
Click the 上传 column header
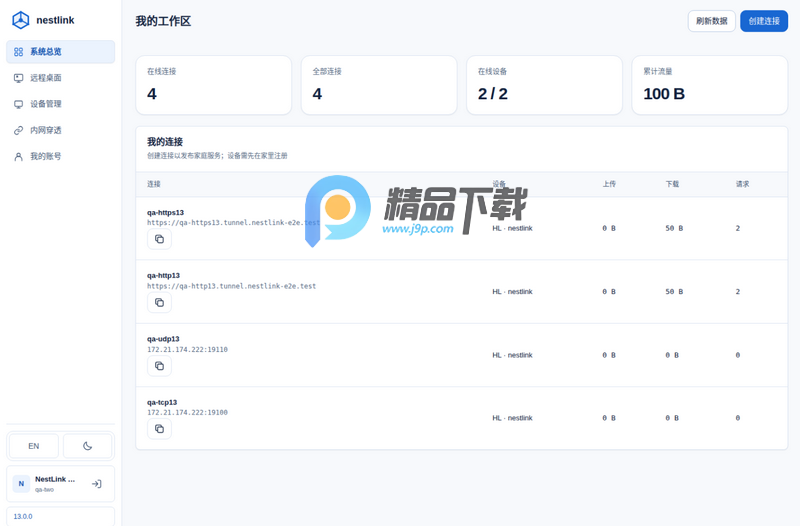(x=609, y=184)
